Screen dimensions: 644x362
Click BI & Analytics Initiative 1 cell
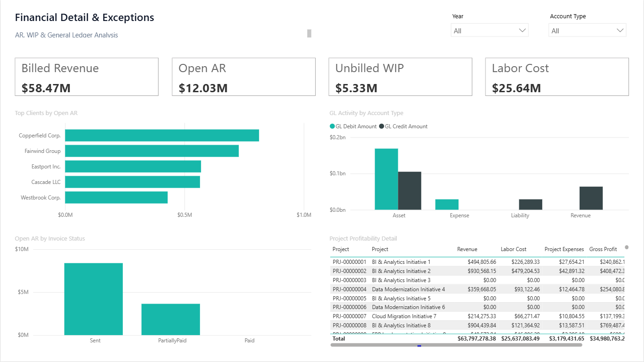(401, 262)
